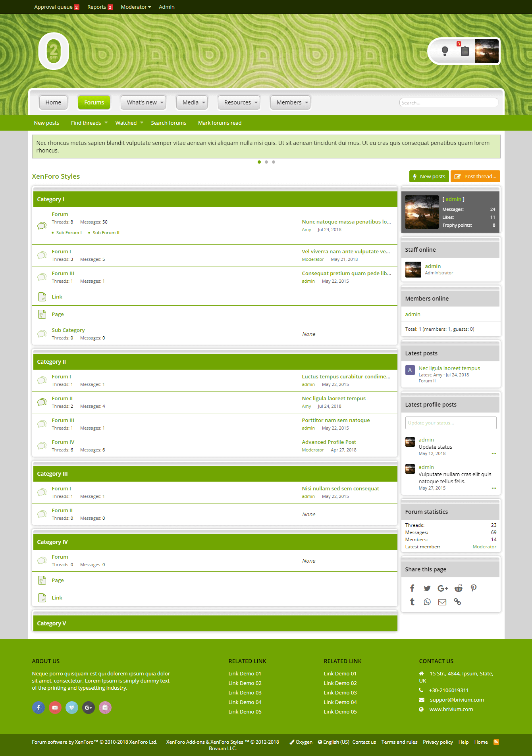The image size is (532, 756).
Task: Share page via Facebook icon
Action: click(x=412, y=588)
